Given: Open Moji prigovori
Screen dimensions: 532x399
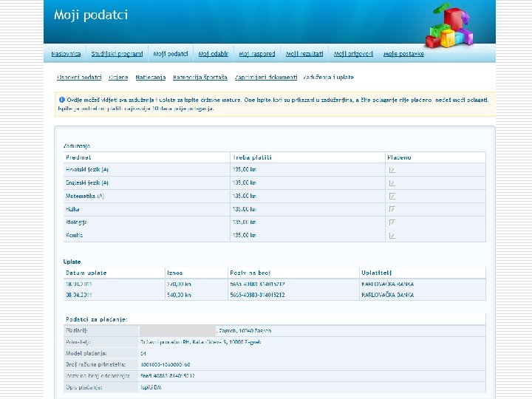Looking at the screenshot, I should coord(353,54).
